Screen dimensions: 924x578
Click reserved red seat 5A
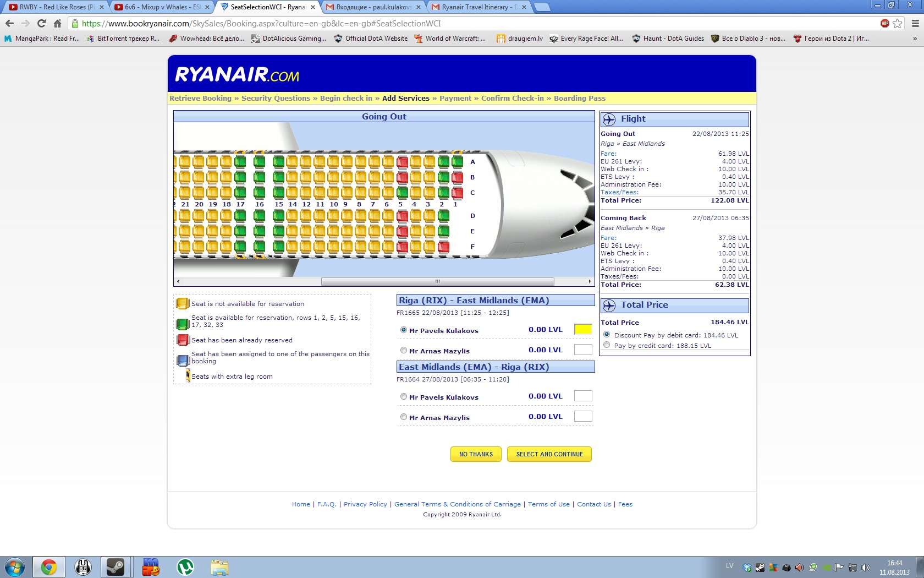[x=402, y=162]
